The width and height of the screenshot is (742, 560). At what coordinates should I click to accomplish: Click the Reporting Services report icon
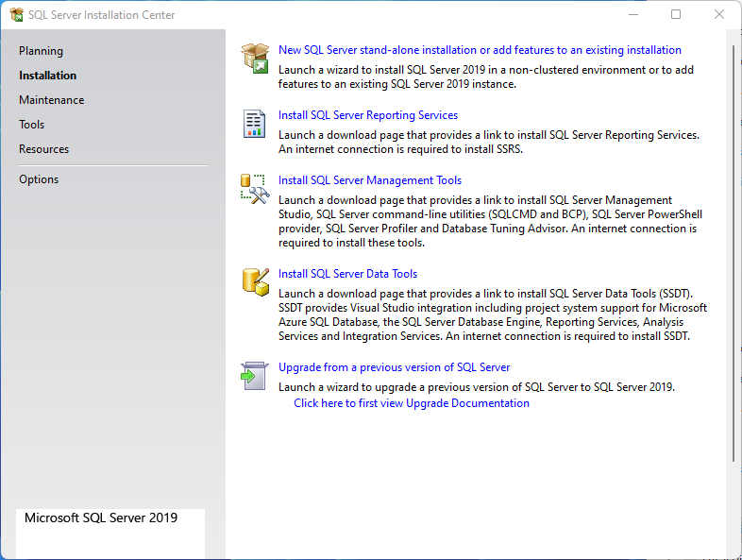tap(254, 124)
